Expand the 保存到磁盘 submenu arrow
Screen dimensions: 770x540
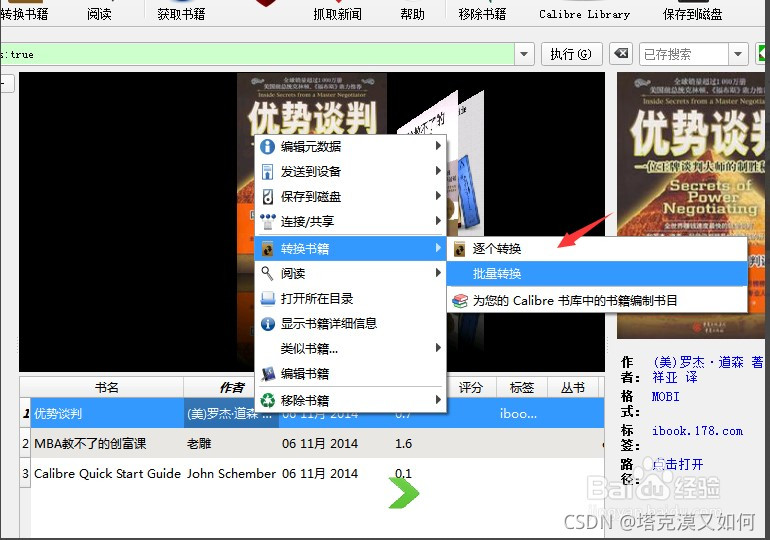(x=438, y=196)
